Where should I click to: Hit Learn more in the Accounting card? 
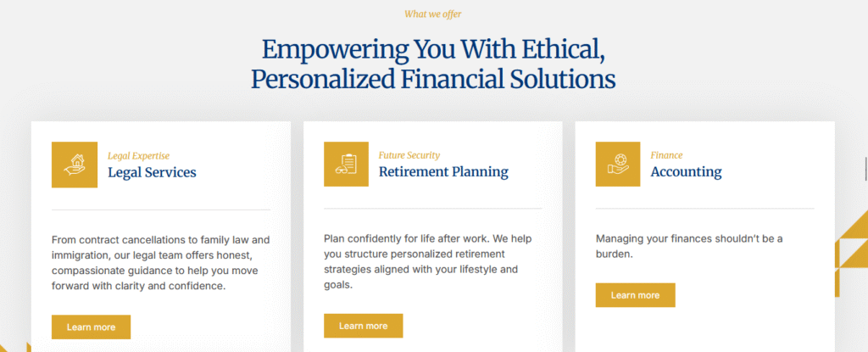pos(635,295)
